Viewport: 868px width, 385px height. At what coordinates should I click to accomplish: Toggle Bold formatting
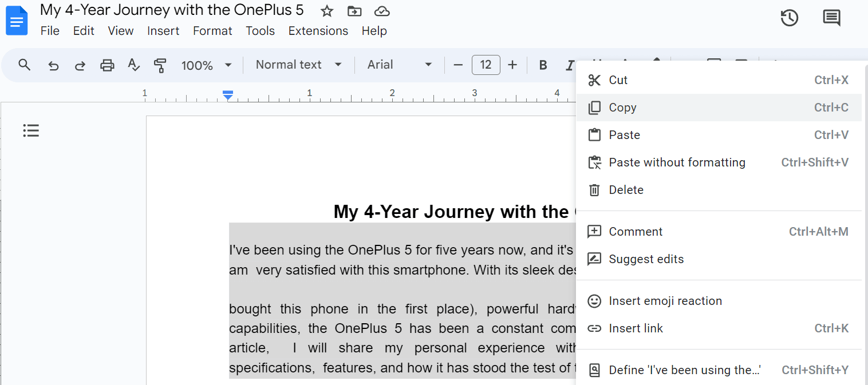[x=542, y=65]
